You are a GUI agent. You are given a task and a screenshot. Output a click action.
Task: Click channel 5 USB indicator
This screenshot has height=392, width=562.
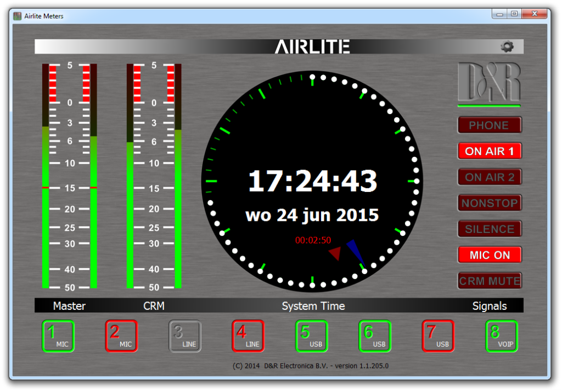[x=311, y=336]
